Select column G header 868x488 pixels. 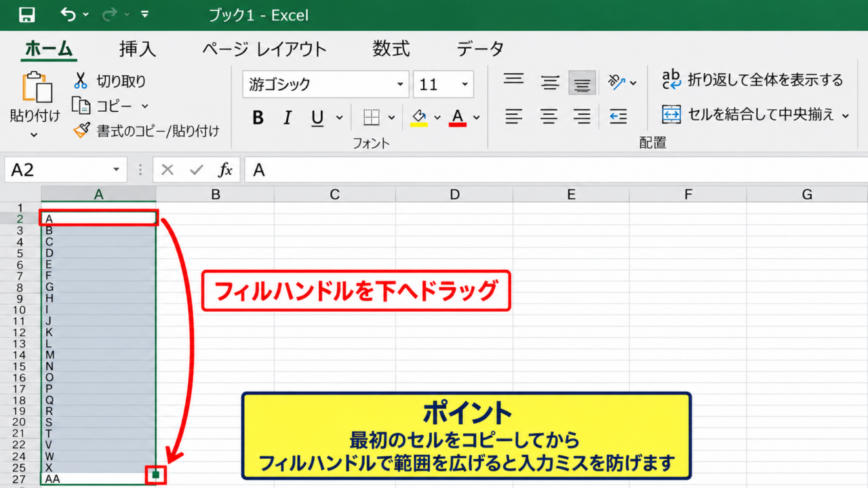coord(807,195)
